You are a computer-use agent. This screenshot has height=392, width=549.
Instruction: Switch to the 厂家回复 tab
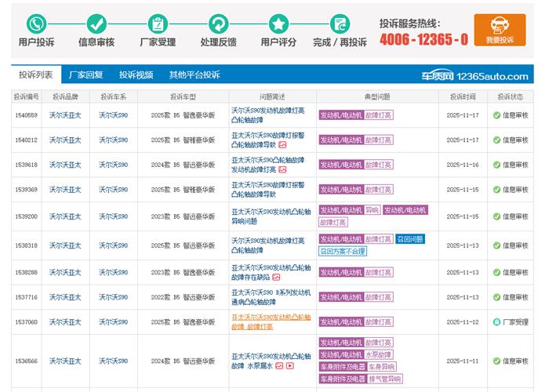coord(85,75)
